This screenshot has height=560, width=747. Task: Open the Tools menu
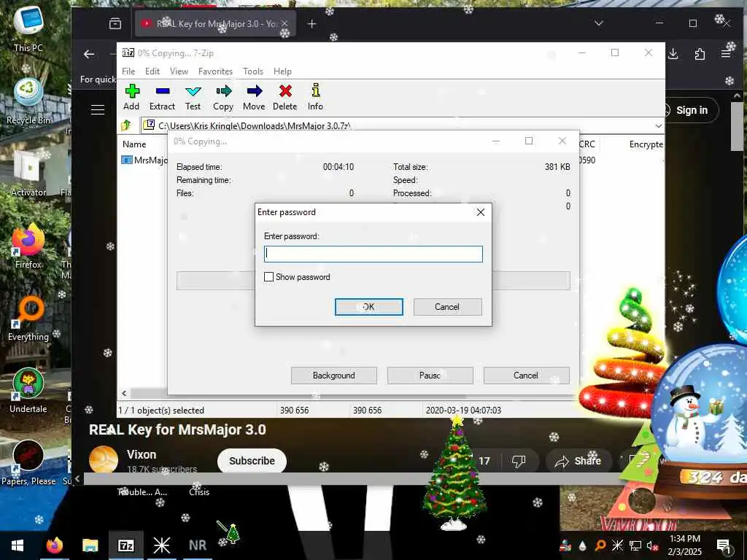253,71
